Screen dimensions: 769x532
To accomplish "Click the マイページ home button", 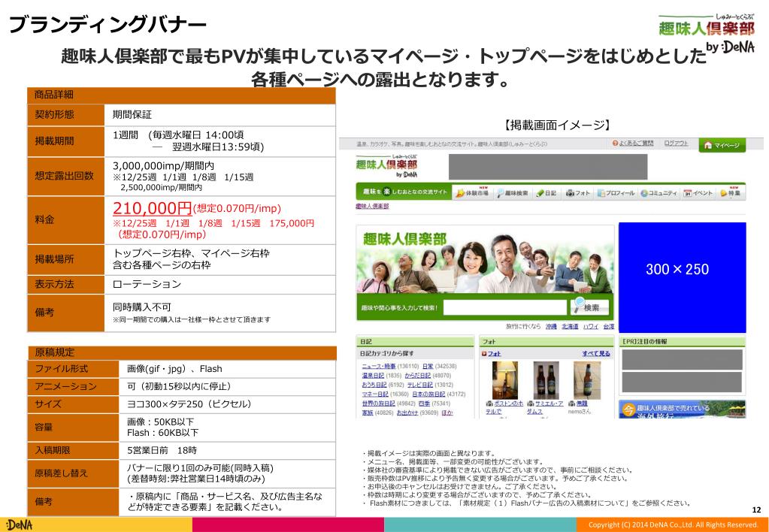I will 722,145.
